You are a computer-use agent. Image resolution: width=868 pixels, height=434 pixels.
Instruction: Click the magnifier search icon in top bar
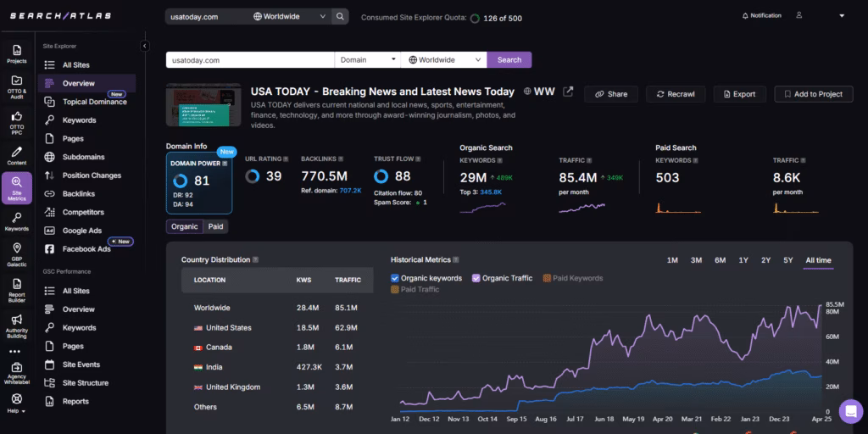coord(340,16)
